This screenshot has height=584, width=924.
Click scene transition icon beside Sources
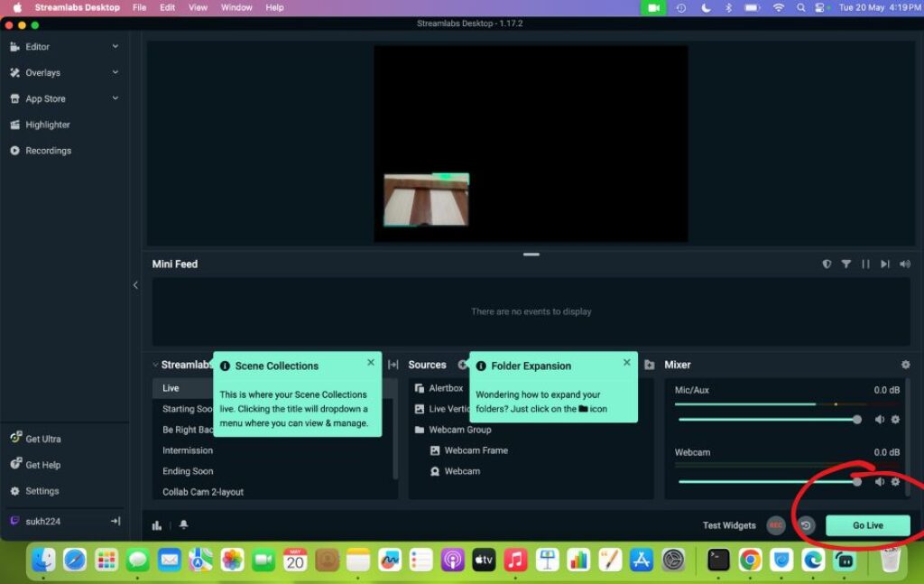[393, 365]
